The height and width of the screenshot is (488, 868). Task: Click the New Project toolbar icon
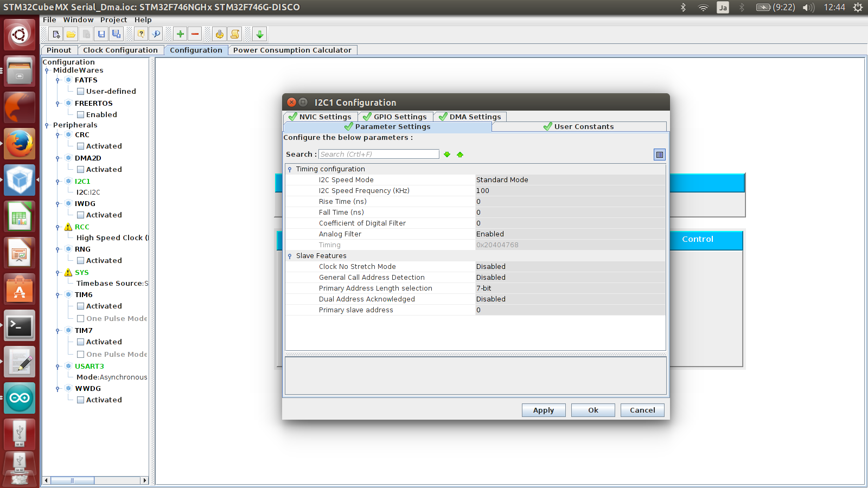56,34
